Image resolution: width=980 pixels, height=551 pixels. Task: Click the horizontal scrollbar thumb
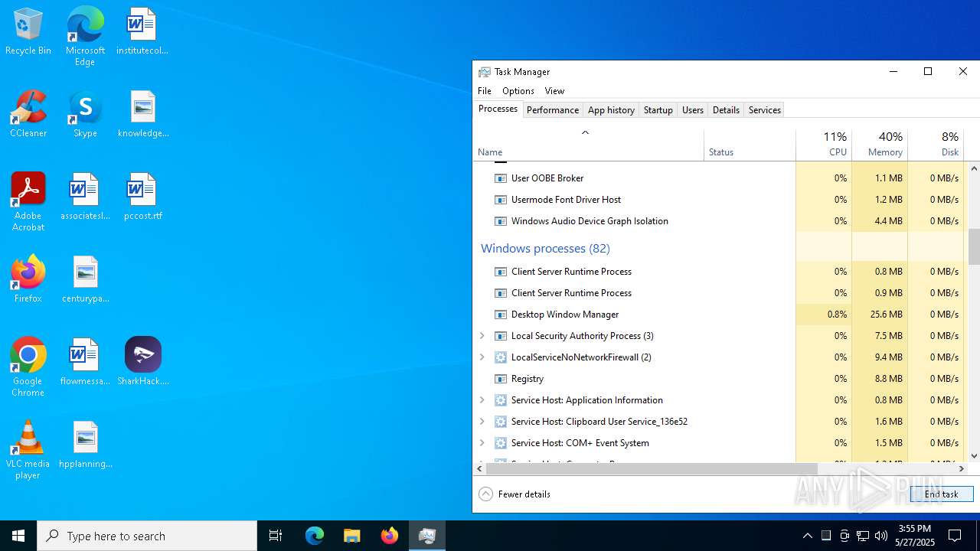(x=652, y=468)
